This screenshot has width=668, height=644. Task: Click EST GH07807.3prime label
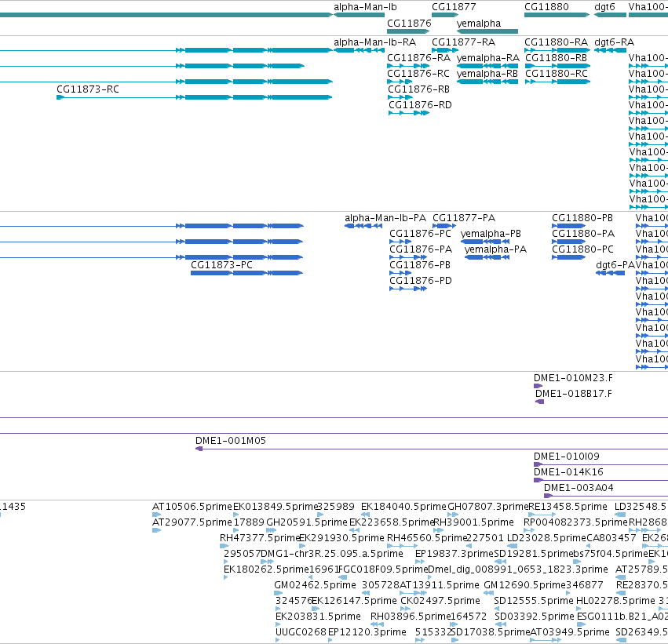[487, 507]
